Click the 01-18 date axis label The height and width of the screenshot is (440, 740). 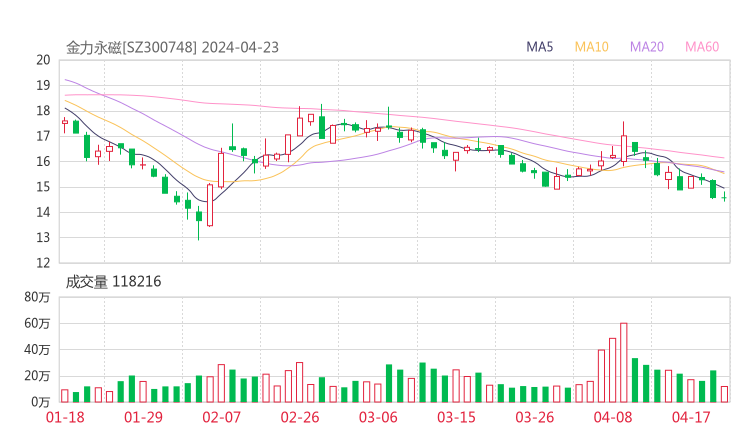pos(65,417)
